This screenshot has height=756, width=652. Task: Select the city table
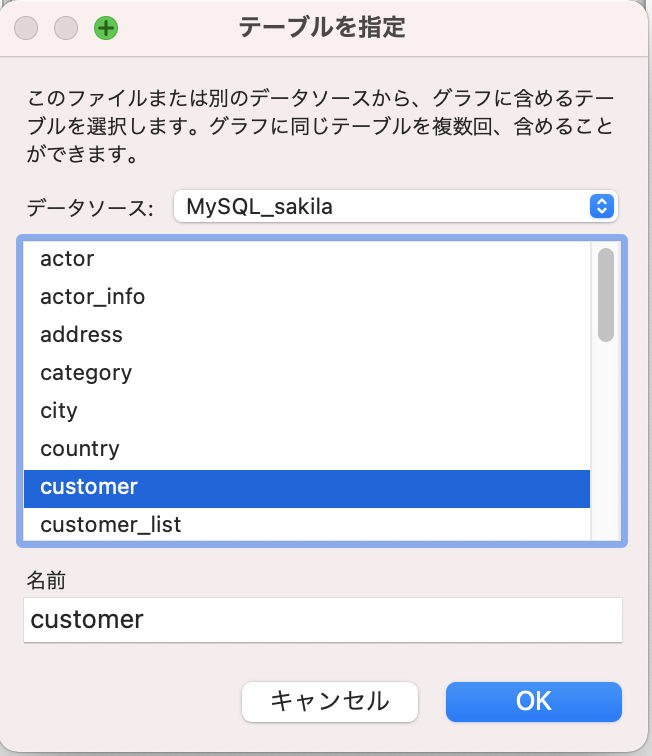coord(59,411)
